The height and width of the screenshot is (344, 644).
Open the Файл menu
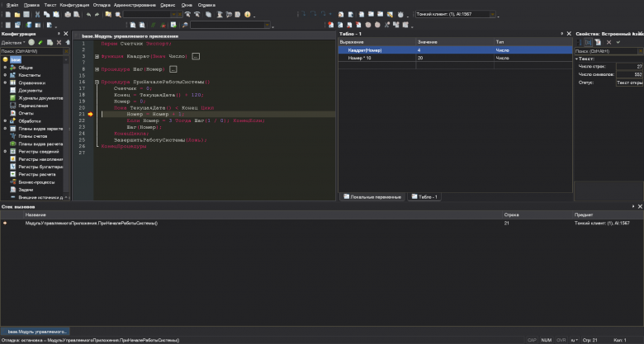tap(12, 5)
